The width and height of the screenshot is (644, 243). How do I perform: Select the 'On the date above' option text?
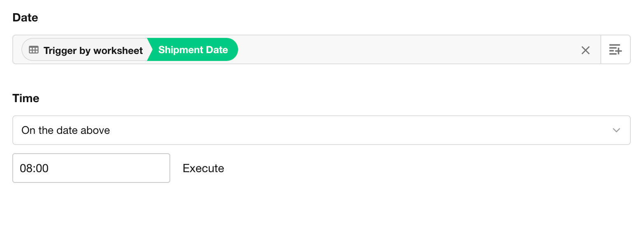point(66,130)
